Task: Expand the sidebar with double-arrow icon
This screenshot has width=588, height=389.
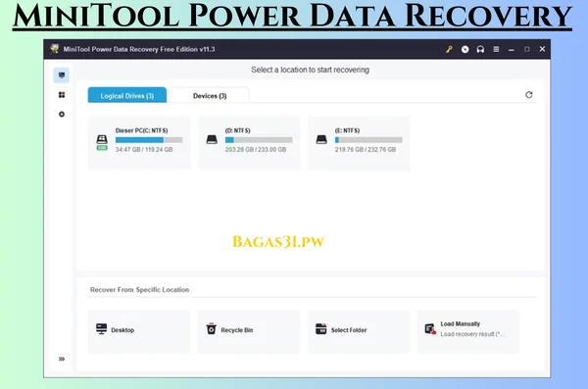Action: (x=62, y=359)
